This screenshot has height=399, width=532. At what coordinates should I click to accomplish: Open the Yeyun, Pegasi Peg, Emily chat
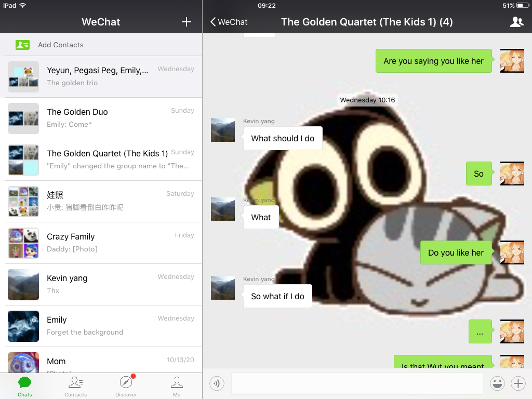101,77
